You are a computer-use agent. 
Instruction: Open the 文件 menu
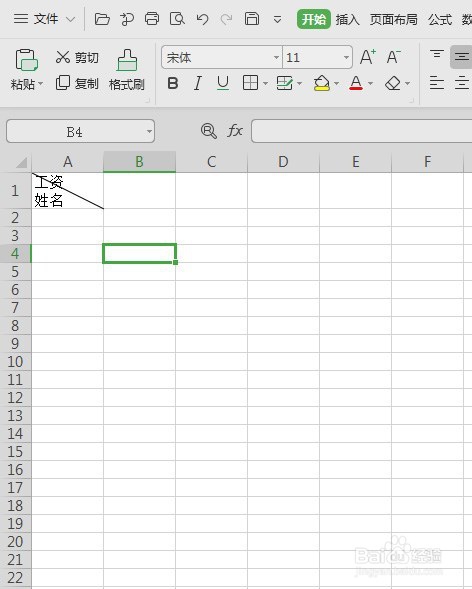tap(36, 18)
